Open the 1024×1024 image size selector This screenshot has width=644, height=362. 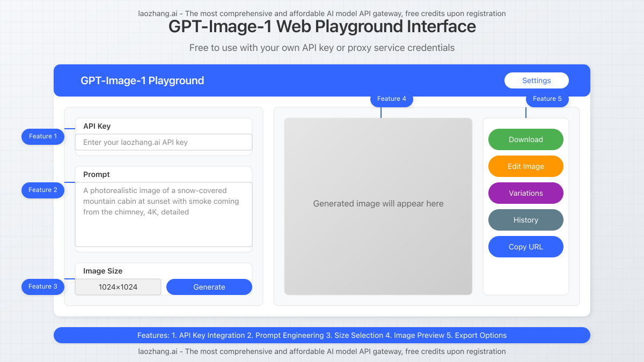click(x=118, y=287)
